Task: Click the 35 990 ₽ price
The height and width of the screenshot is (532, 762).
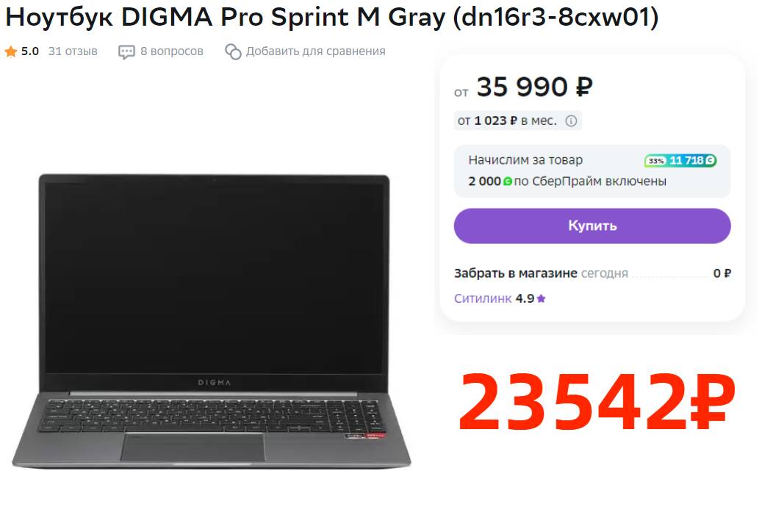Action: (534, 87)
